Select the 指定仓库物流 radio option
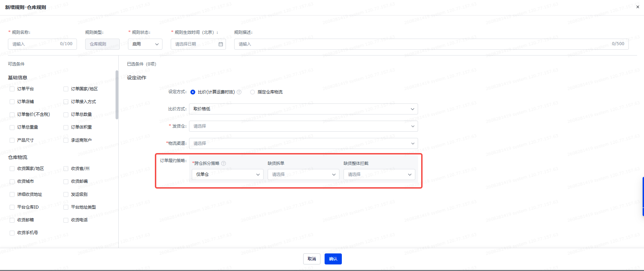This screenshot has width=644, height=271. (x=252, y=92)
